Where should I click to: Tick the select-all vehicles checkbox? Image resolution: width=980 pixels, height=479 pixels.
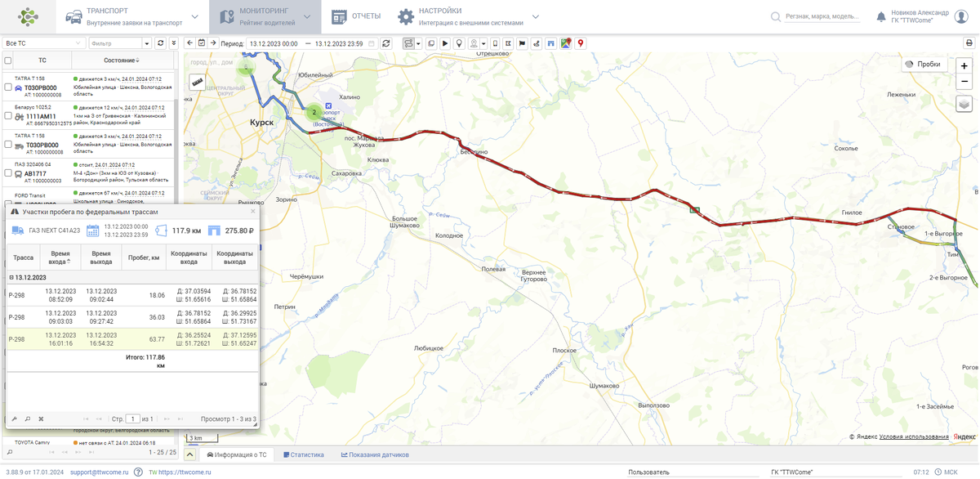click(8, 60)
